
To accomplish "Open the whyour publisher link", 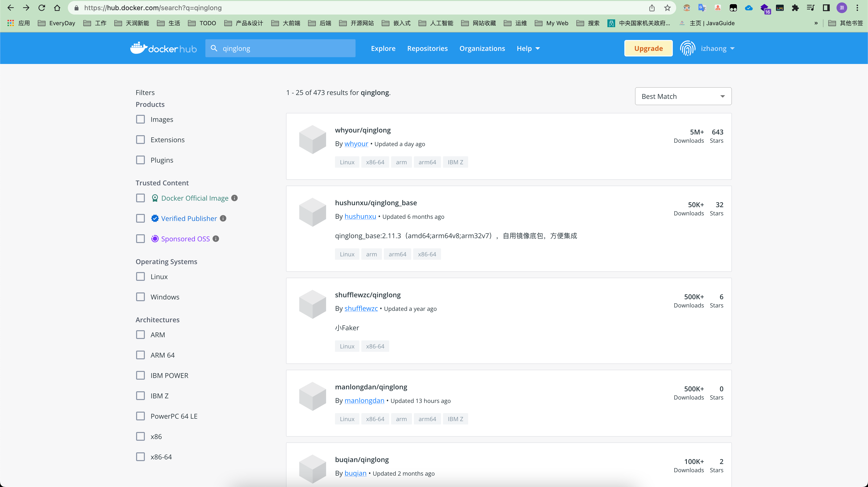I will [356, 144].
